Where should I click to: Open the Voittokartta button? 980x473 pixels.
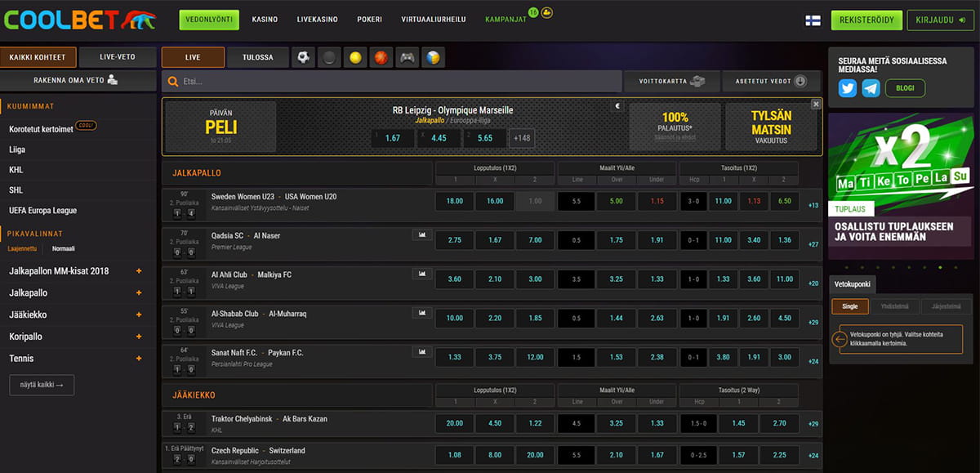click(x=672, y=82)
